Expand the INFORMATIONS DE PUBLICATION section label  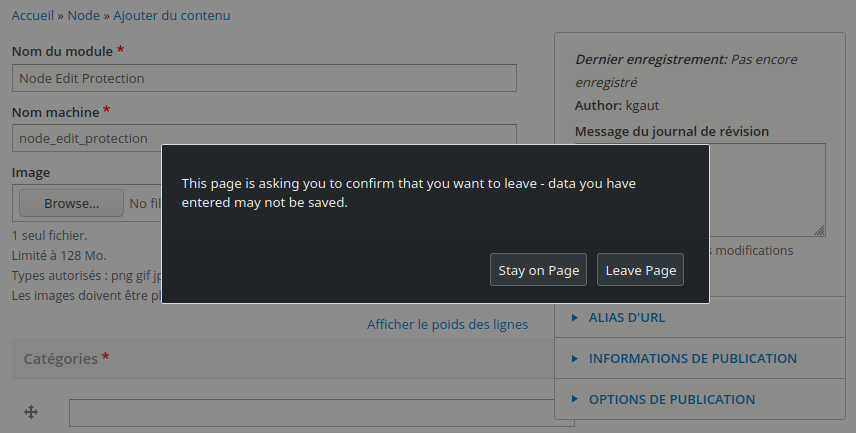pos(692,358)
